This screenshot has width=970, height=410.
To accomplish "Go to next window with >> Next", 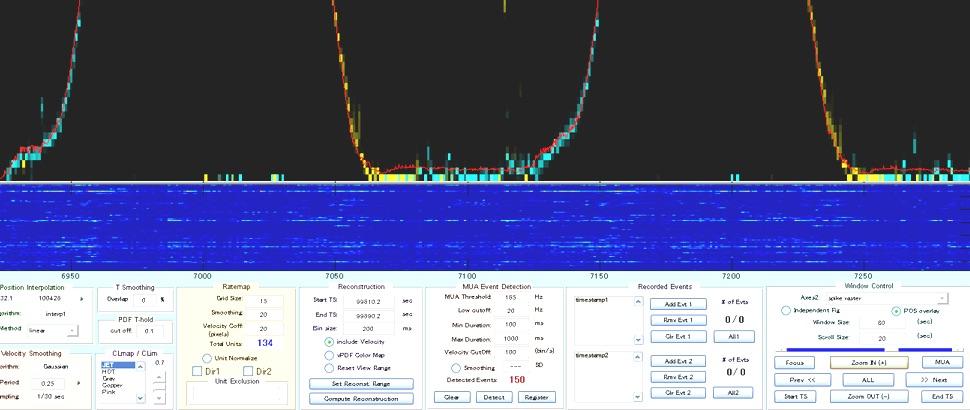I will click(x=933, y=380).
